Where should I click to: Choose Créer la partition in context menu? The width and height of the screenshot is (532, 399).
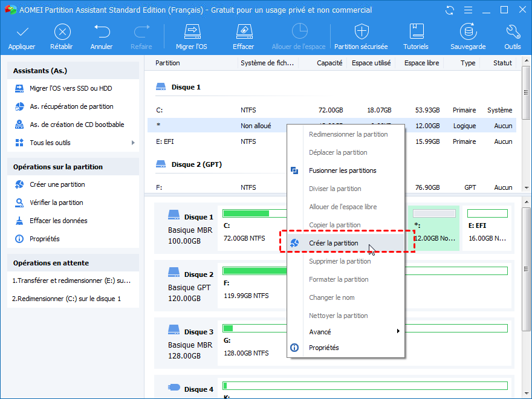click(346, 243)
